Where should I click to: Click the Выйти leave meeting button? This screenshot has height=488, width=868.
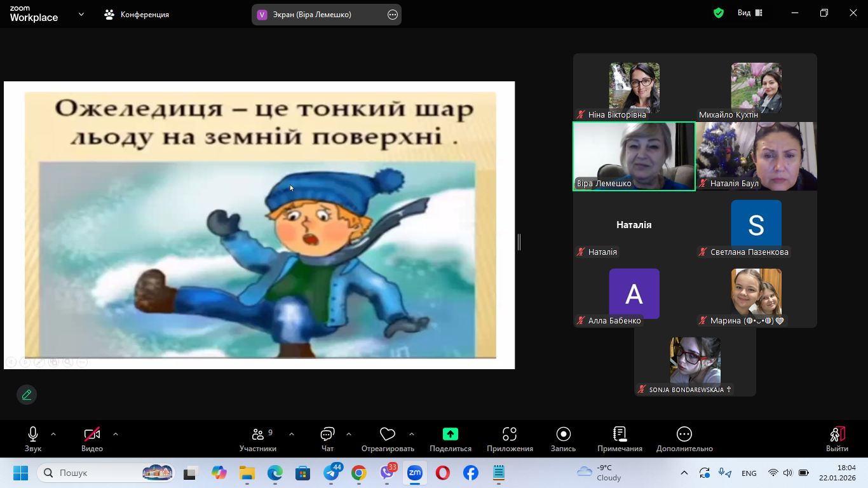(x=837, y=439)
